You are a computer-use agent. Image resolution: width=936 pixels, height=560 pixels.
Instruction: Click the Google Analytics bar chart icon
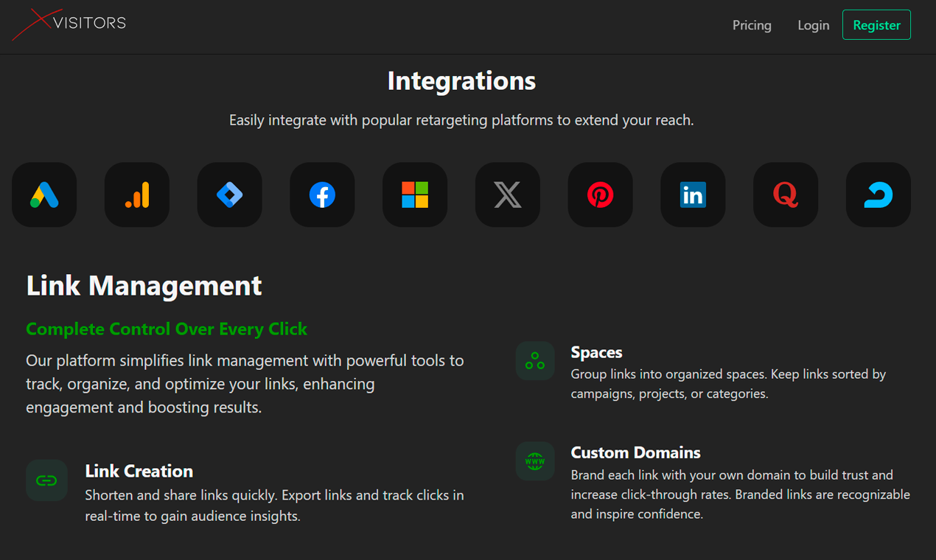137,195
